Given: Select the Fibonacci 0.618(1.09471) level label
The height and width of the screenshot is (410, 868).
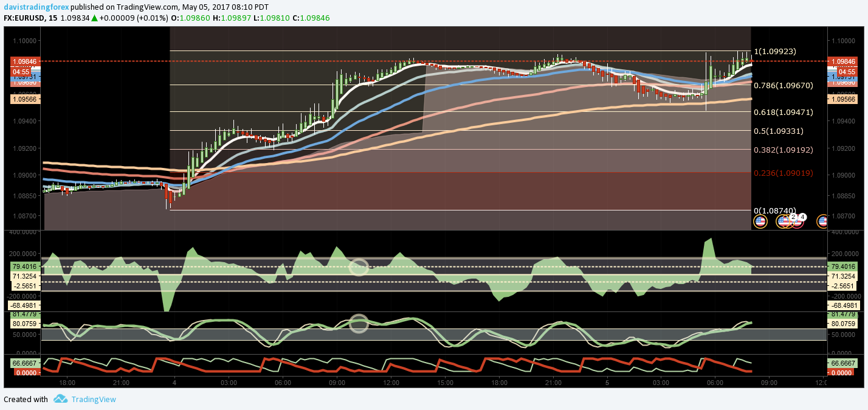Looking at the screenshot, I should click(783, 113).
